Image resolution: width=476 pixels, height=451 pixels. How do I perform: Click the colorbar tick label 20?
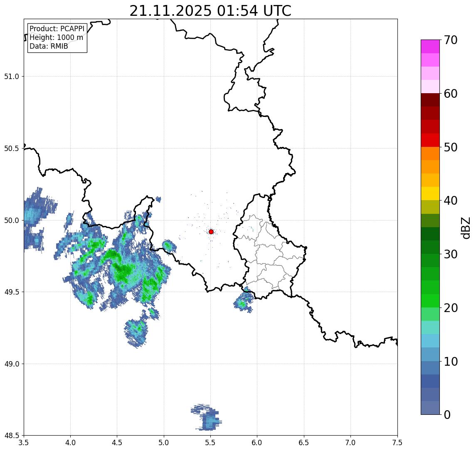(451, 308)
